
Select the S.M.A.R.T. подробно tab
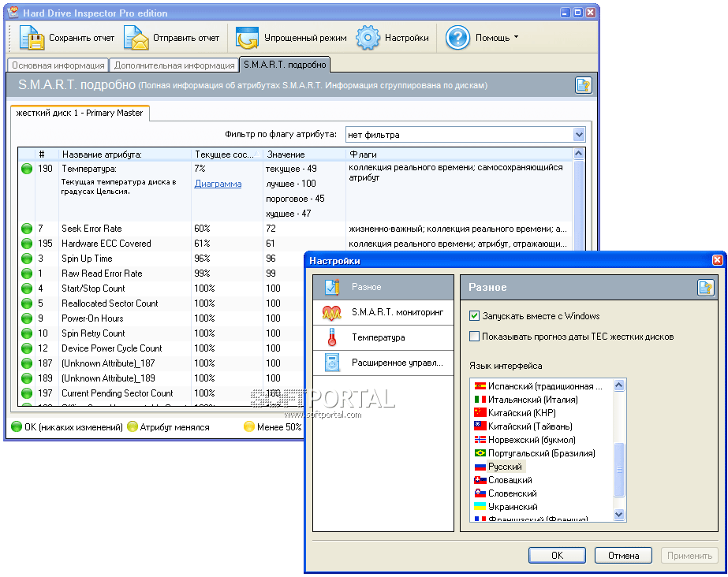click(285, 65)
